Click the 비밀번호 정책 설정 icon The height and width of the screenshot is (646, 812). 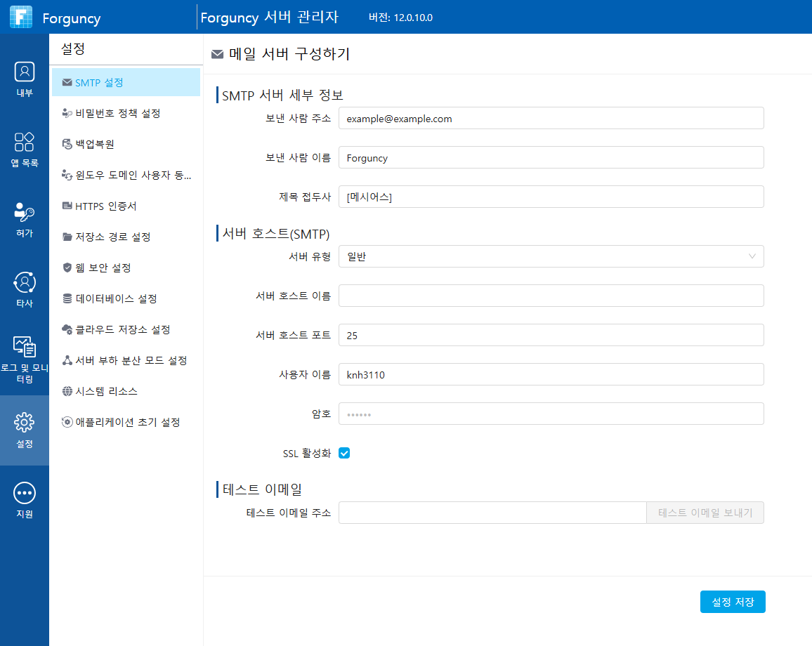point(67,113)
